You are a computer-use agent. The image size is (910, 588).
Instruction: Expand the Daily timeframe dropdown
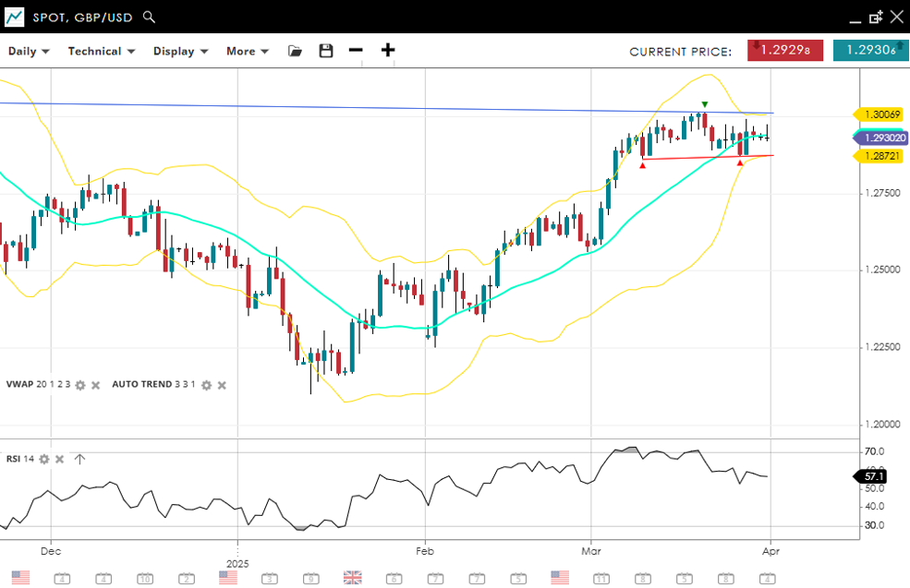[x=29, y=52]
